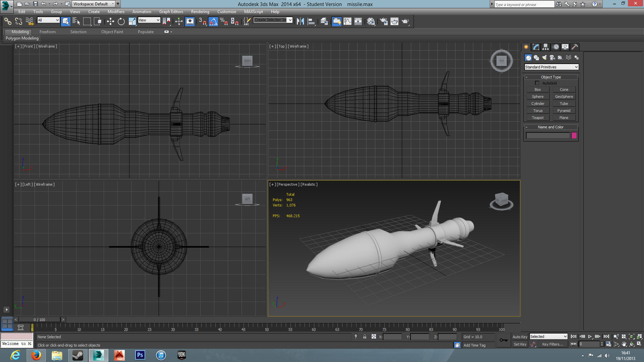Click the Photoshop icon in taskbar
The image size is (644, 362).
140,355
